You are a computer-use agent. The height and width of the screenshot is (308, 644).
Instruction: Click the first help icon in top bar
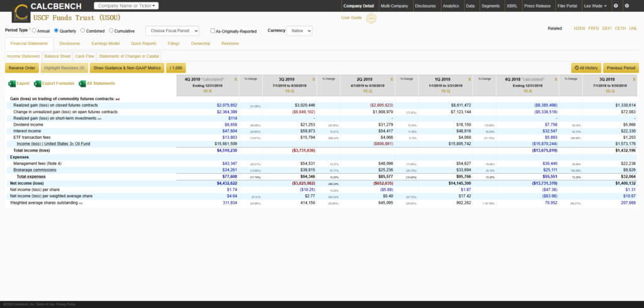tap(616, 6)
